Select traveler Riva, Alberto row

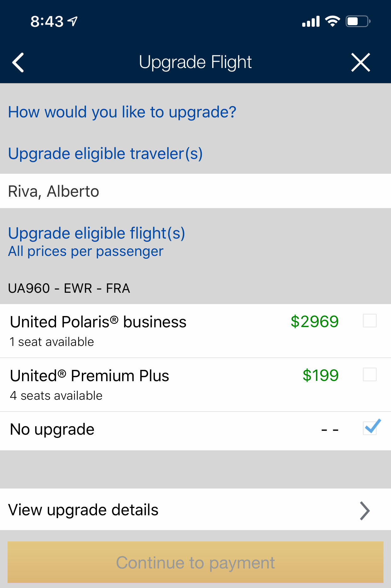tap(54, 191)
